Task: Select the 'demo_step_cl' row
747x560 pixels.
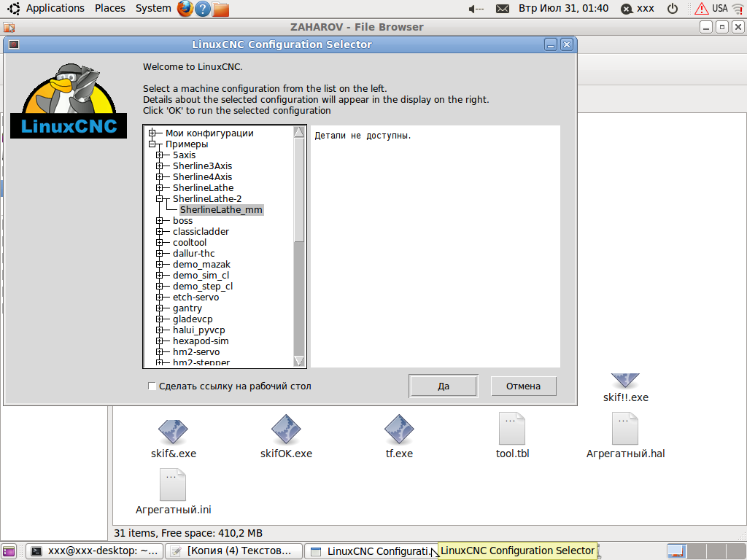Action: point(203,286)
